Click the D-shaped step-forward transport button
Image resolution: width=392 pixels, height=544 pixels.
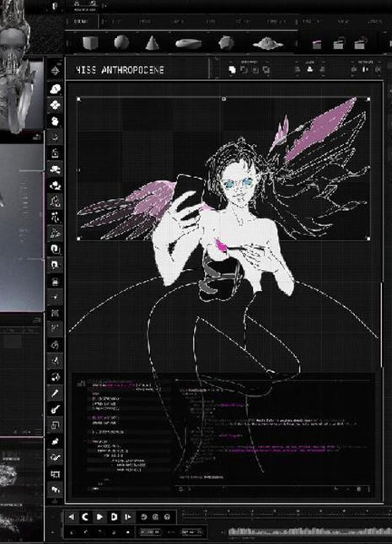(114, 517)
